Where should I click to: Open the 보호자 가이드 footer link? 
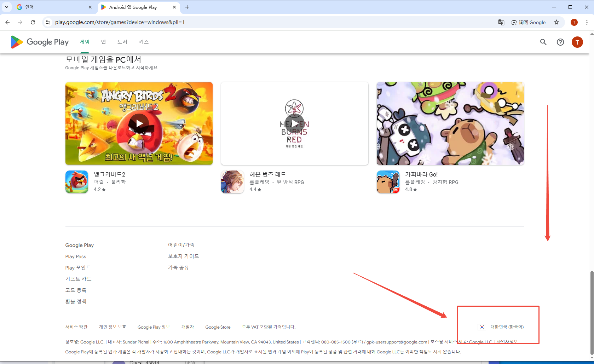(183, 256)
